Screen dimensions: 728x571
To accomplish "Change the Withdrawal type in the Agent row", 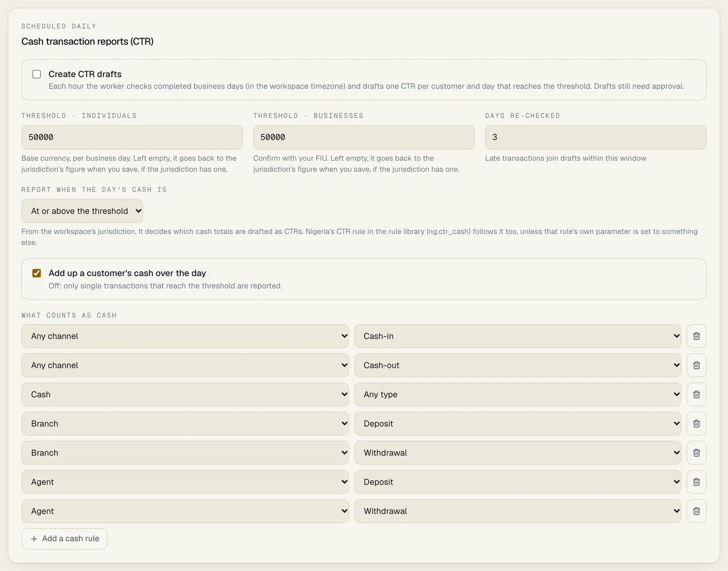I will tap(518, 511).
